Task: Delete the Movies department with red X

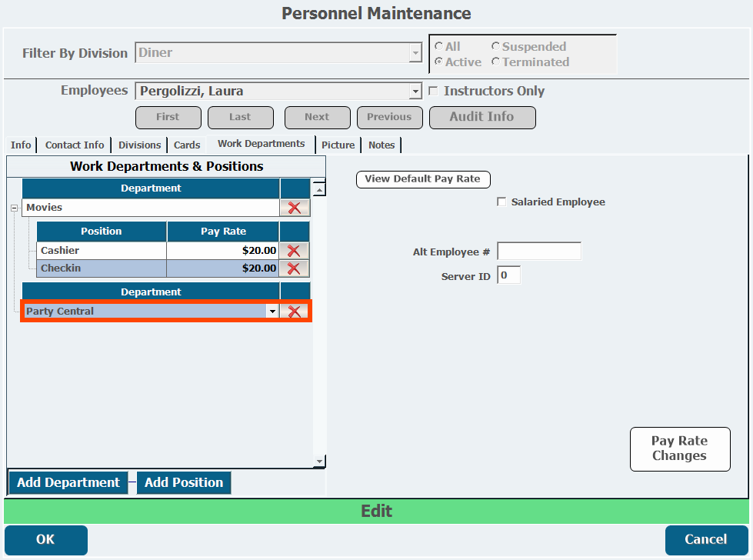Action: tap(294, 208)
